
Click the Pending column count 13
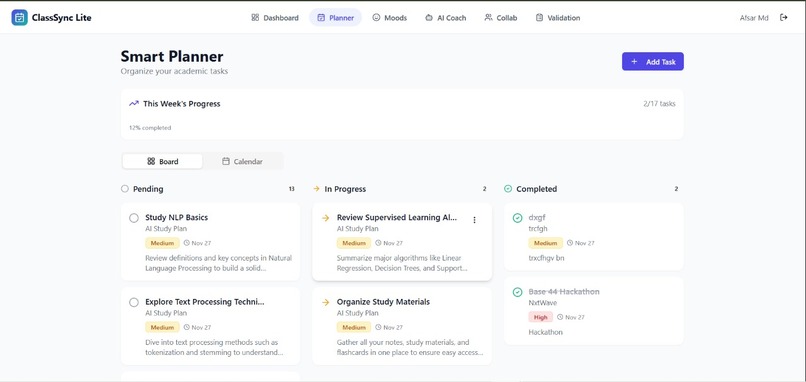pyautogui.click(x=291, y=189)
